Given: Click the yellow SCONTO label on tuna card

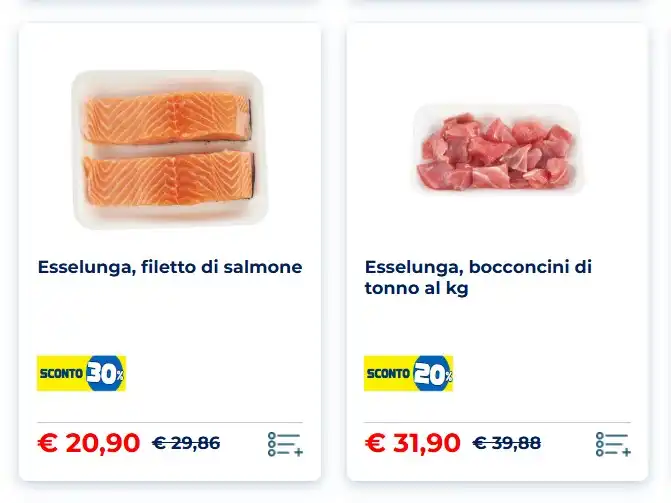Looking at the screenshot, I should tap(388, 374).
